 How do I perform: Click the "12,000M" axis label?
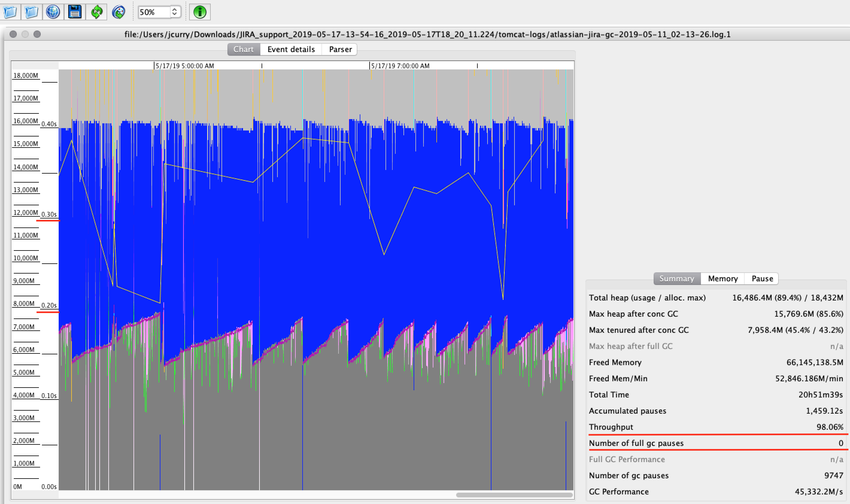click(x=25, y=212)
